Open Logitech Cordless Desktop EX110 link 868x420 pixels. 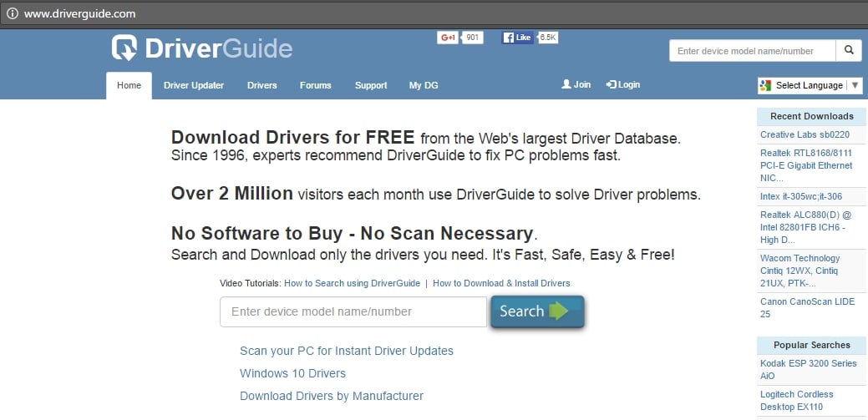coord(797,401)
